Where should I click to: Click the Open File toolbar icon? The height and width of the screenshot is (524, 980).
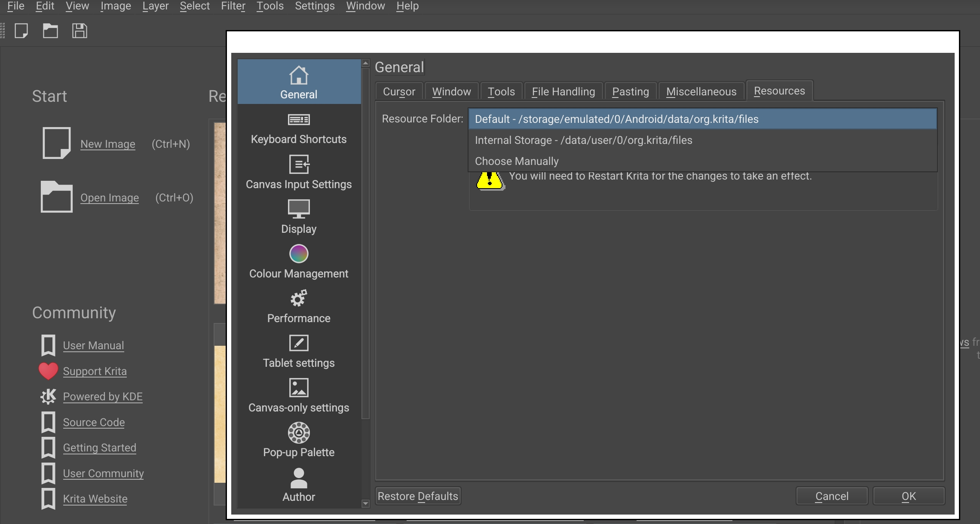tap(50, 31)
